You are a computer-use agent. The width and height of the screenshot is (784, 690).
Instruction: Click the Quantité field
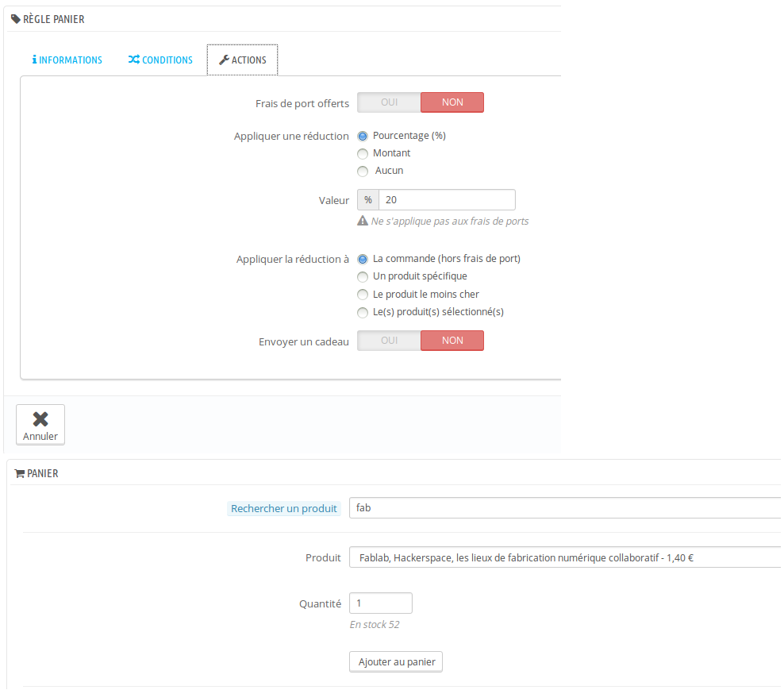click(381, 603)
